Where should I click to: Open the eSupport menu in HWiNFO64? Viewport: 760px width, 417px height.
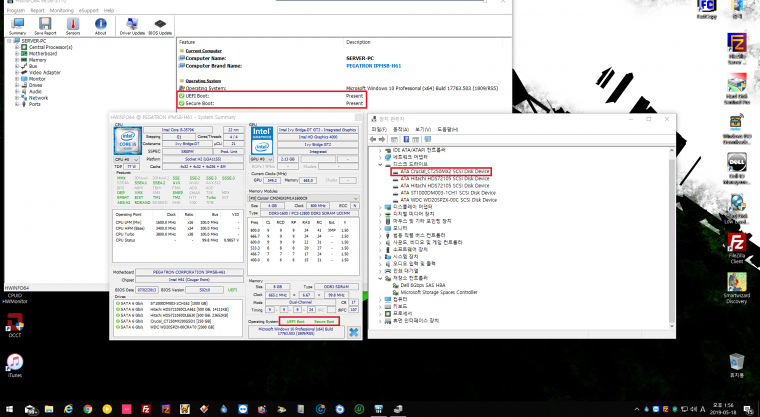tap(89, 10)
